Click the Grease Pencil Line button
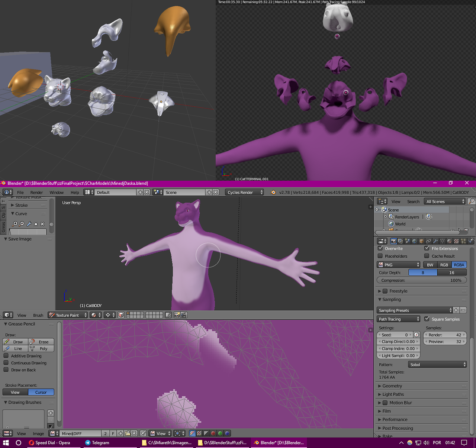 click(15, 348)
